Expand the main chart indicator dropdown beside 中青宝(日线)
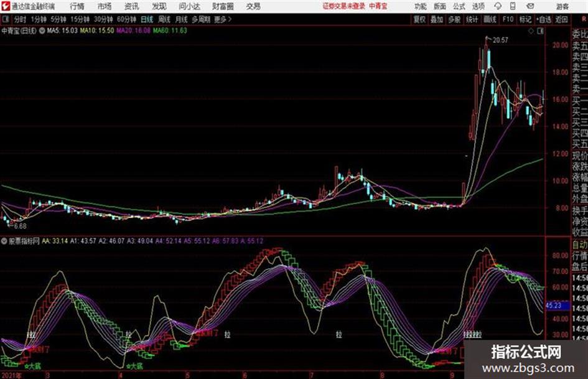 [42, 30]
